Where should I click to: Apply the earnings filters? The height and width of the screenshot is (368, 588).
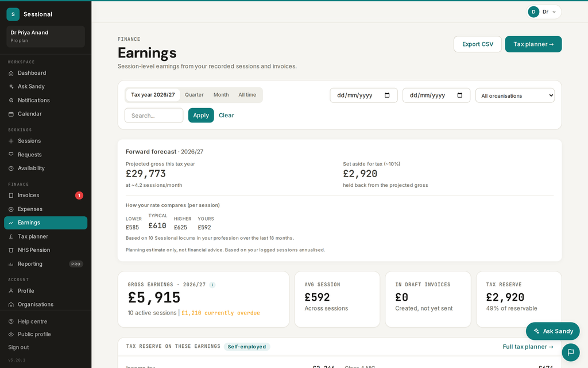coord(201,115)
